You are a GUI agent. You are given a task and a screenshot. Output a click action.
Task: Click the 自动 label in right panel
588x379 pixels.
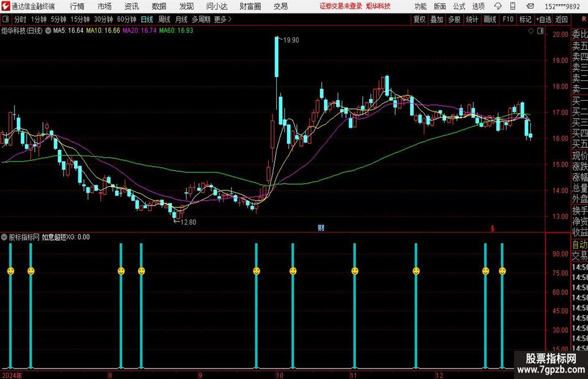click(x=580, y=245)
